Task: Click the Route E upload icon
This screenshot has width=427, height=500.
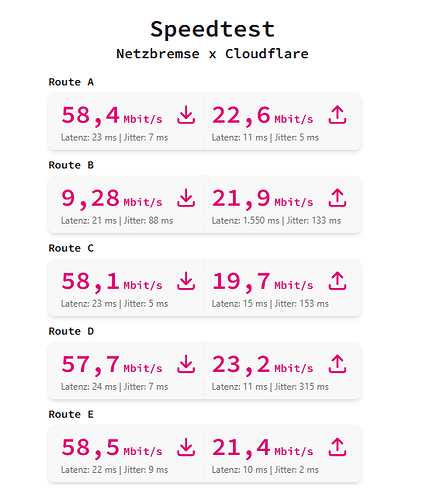Action: point(337,447)
